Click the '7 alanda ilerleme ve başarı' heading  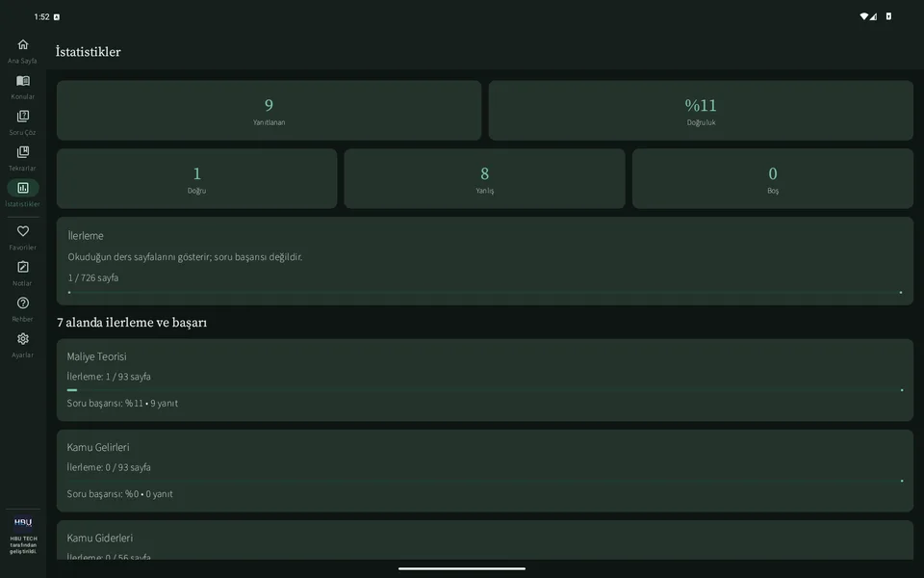click(x=132, y=323)
